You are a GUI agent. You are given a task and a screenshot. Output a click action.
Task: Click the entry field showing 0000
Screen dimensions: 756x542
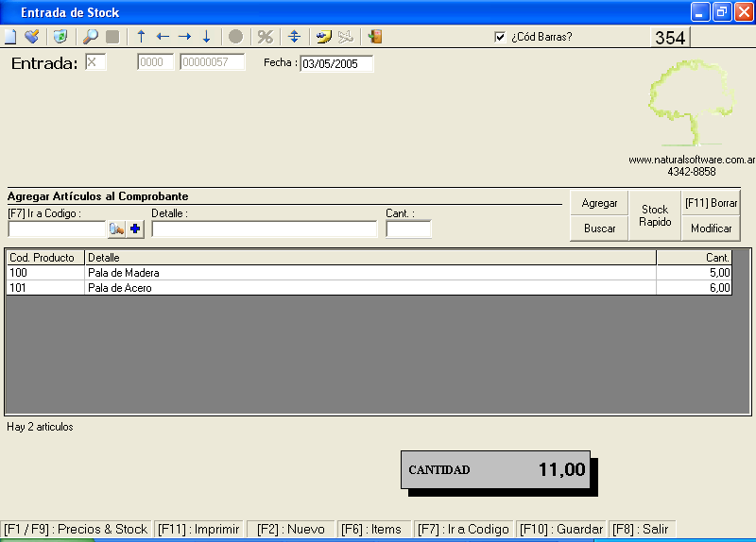tap(155, 62)
